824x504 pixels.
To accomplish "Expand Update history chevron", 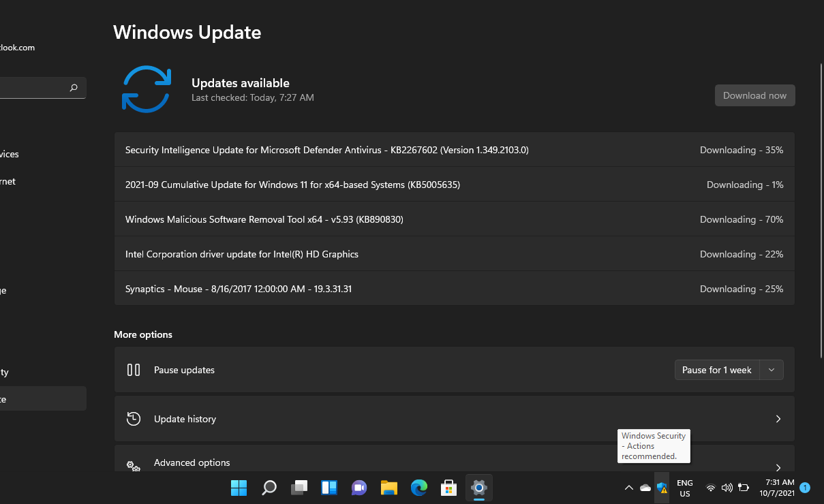I will coord(778,419).
